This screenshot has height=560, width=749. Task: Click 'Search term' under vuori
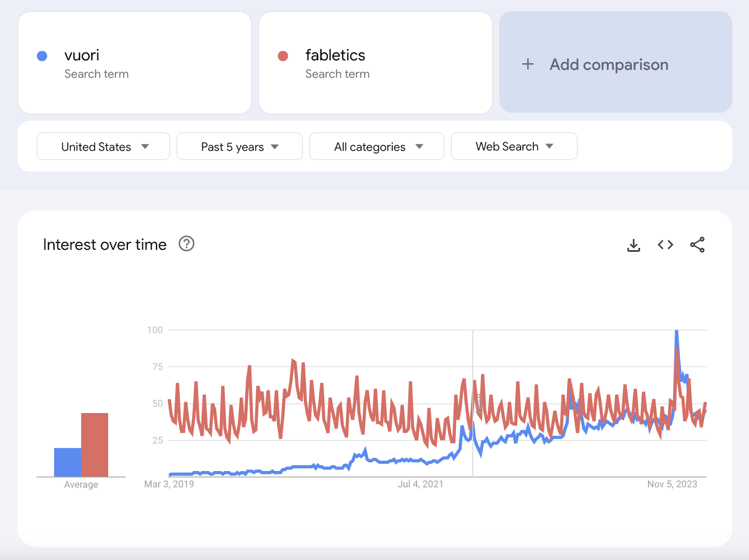[96, 74]
